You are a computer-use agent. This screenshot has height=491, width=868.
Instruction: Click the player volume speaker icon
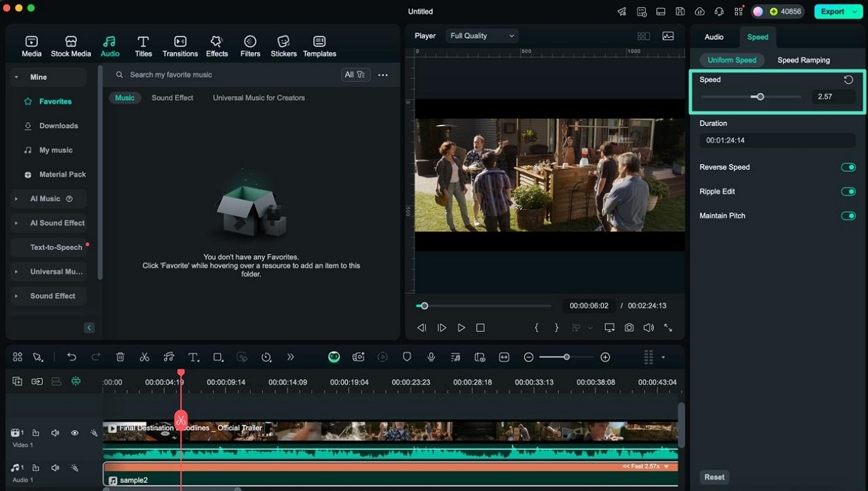pyautogui.click(x=648, y=328)
